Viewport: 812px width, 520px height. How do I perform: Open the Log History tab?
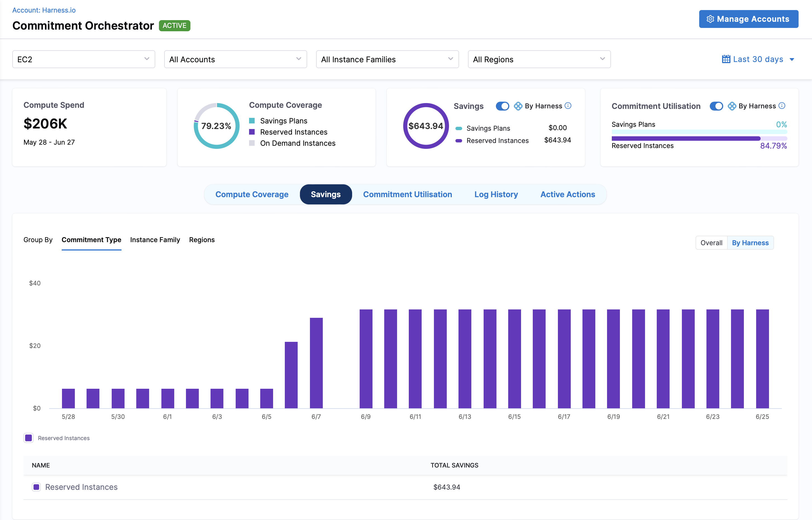pos(496,194)
